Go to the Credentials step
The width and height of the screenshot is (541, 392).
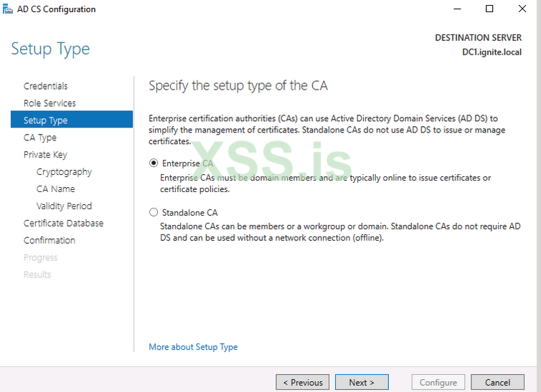45,86
